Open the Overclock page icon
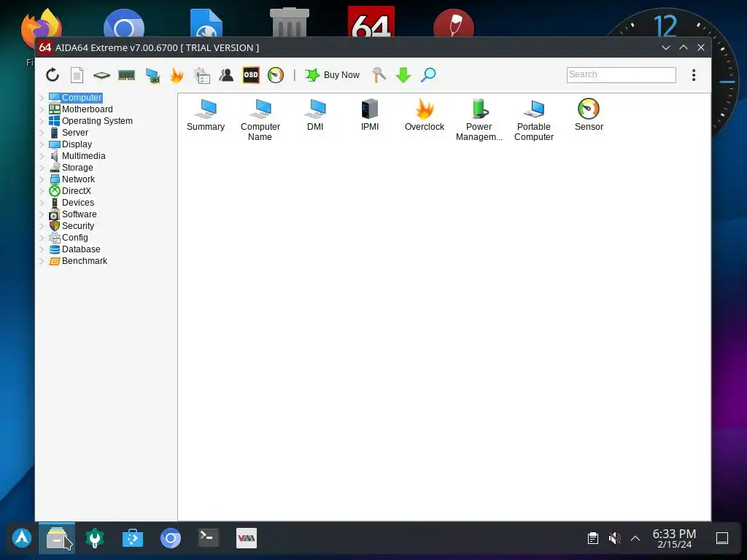Screen dimensions: 747x560 (425, 114)
